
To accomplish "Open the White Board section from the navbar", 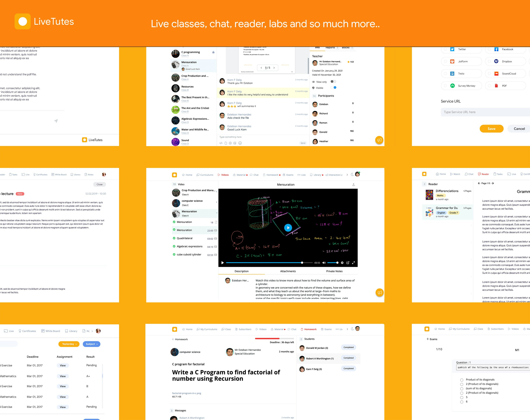I will click(x=59, y=174).
